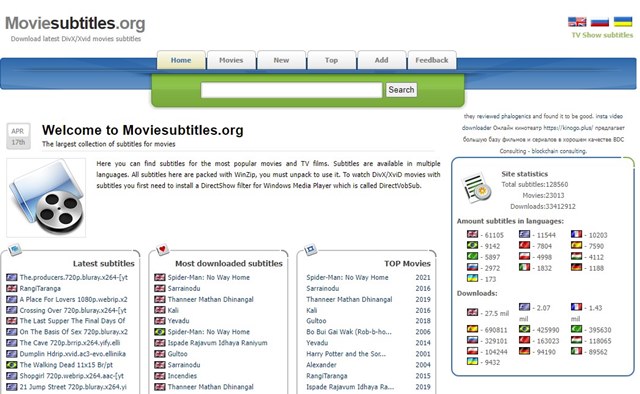Select the Russian flag language icon

pos(600,22)
